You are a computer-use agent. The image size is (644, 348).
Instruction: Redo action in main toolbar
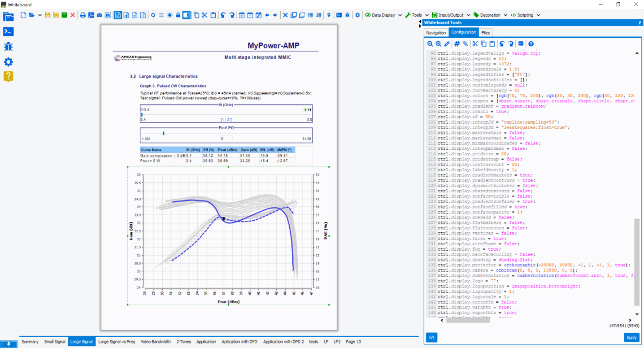point(231,15)
